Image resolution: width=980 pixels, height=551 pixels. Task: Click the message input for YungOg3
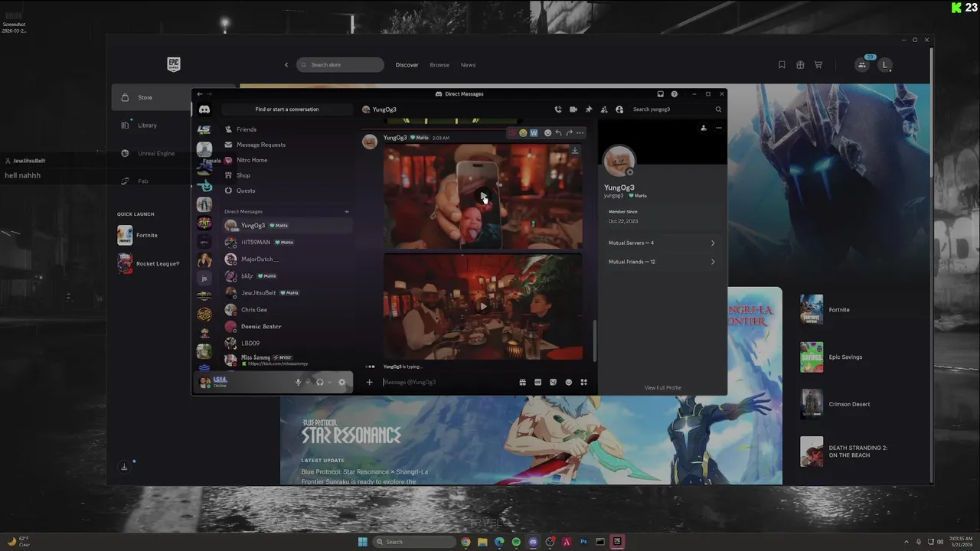pyautogui.click(x=448, y=382)
